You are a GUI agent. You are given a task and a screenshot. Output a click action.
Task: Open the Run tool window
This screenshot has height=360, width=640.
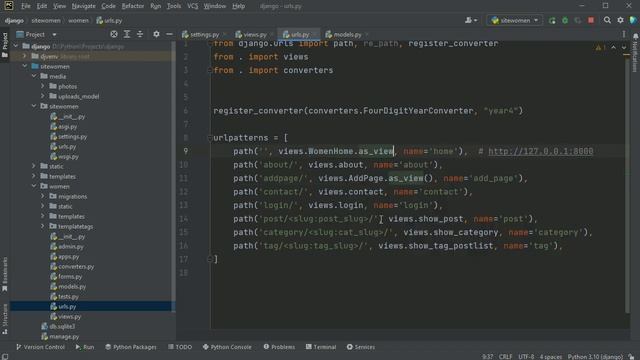pyautogui.click(x=85, y=347)
